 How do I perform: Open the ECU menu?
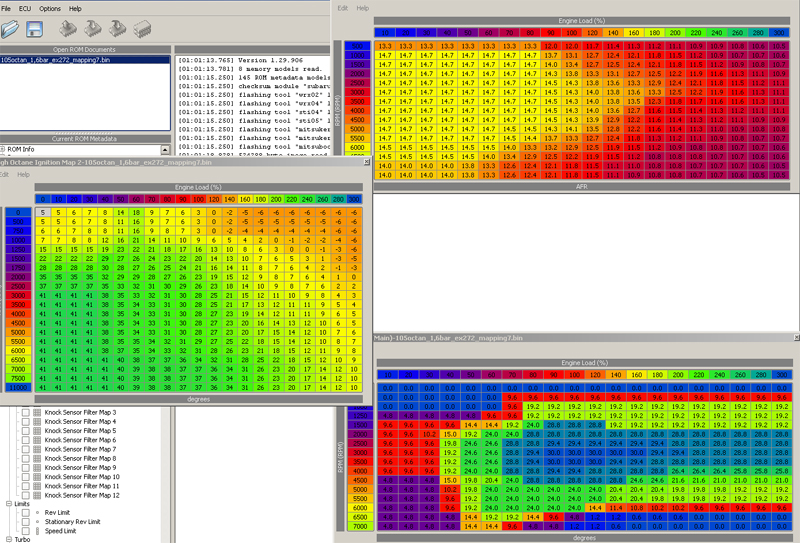tap(24, 8)
